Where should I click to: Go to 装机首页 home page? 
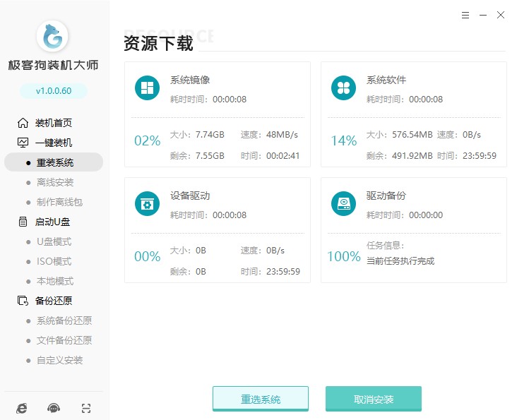tap(53, 123)
